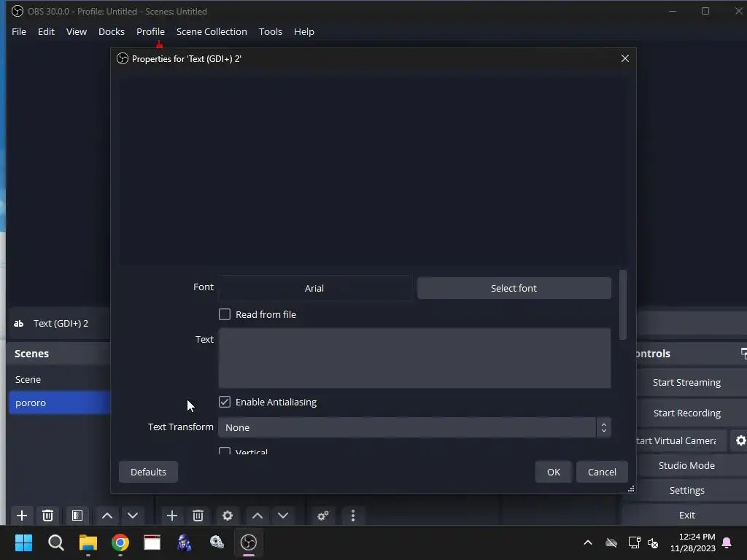Click inside the Text input area
Screen dimensions: 747x560
[x=414, y=358]
